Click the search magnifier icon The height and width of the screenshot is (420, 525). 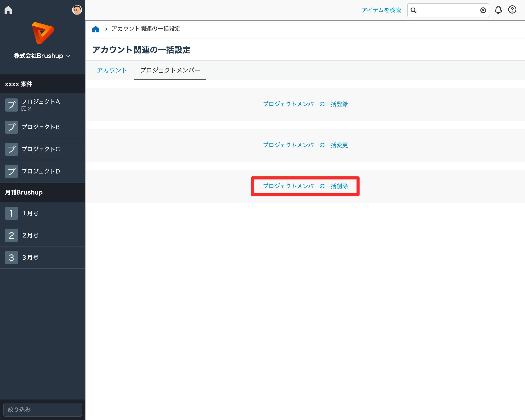tap(413, 10)
